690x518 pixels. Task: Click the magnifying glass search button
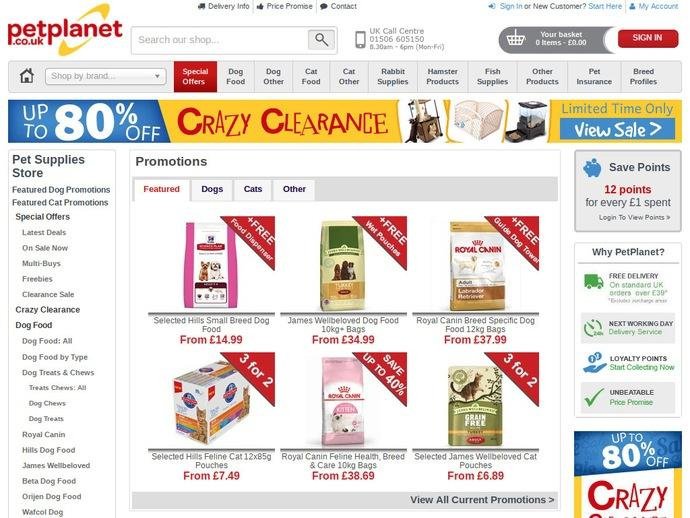click(321, 40)
